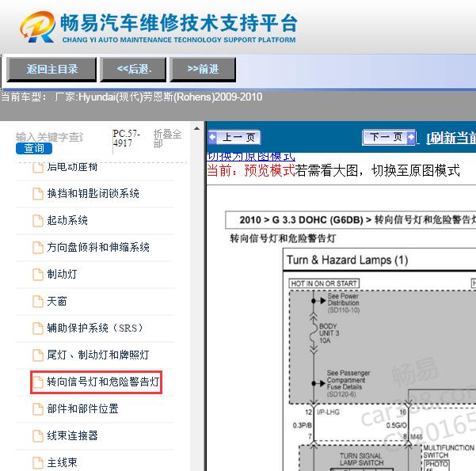Screen dimensions: 476x471
Task: Click the PC.57-4917 text
Action: 126,139
